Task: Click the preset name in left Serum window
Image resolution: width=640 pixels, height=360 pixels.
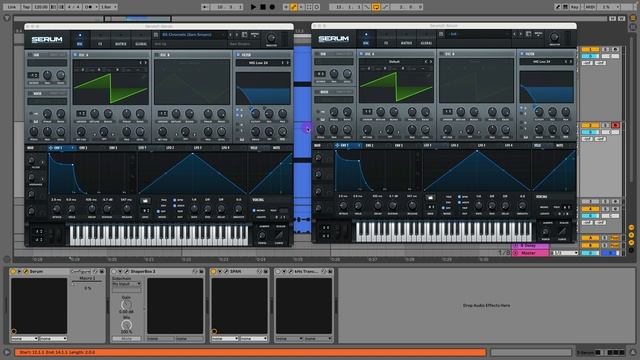Action: 187,35
